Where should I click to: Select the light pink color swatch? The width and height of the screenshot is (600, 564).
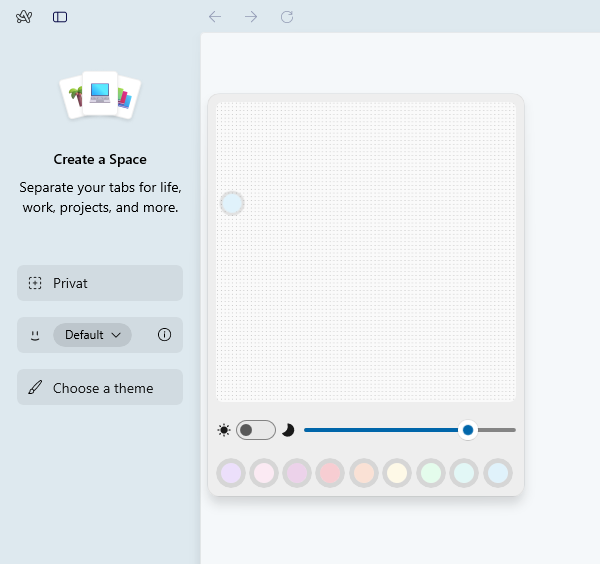264,473
